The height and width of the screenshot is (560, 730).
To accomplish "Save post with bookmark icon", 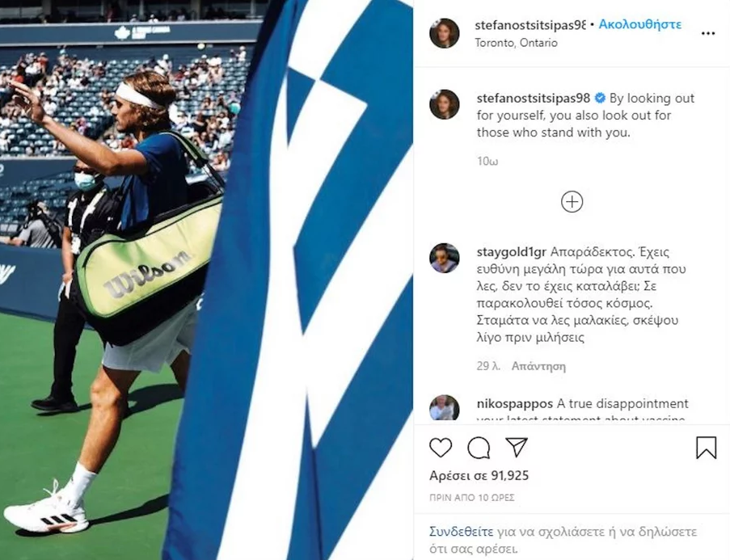I will point(707,448).
